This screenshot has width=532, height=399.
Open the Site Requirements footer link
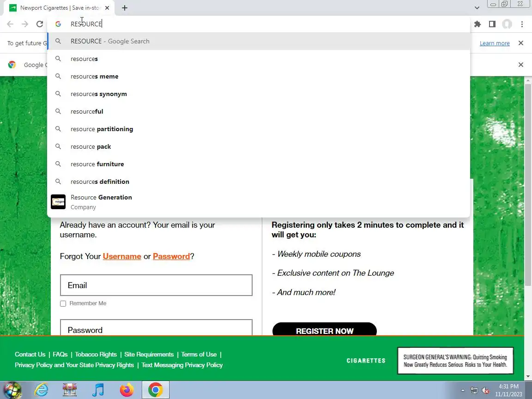[149, 354]
